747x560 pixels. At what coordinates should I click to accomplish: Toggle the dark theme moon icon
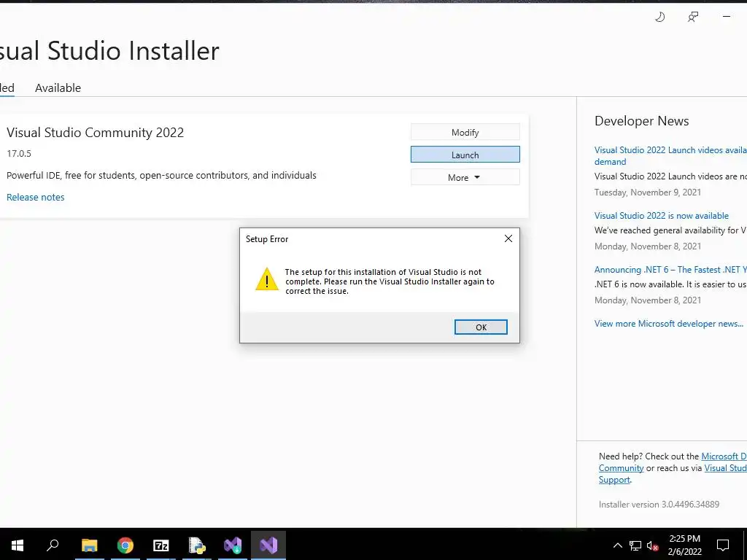click(x=659, y=17)
